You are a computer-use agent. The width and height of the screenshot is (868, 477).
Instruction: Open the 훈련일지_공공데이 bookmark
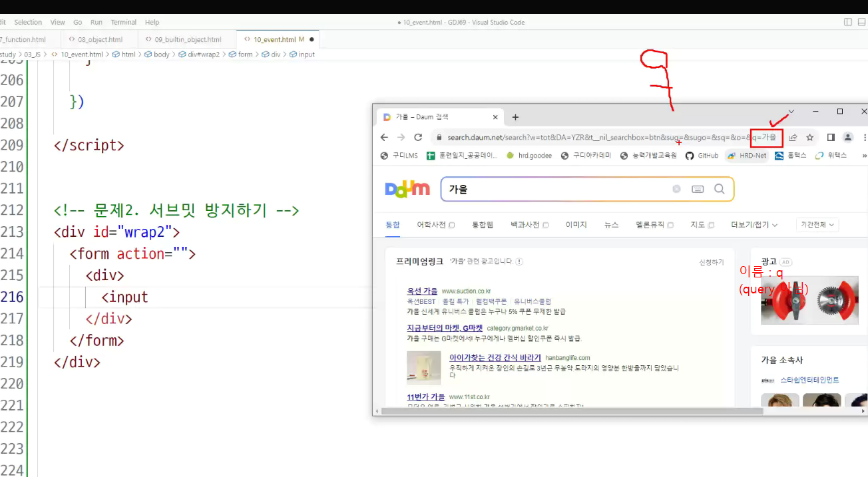click(462, 156)
